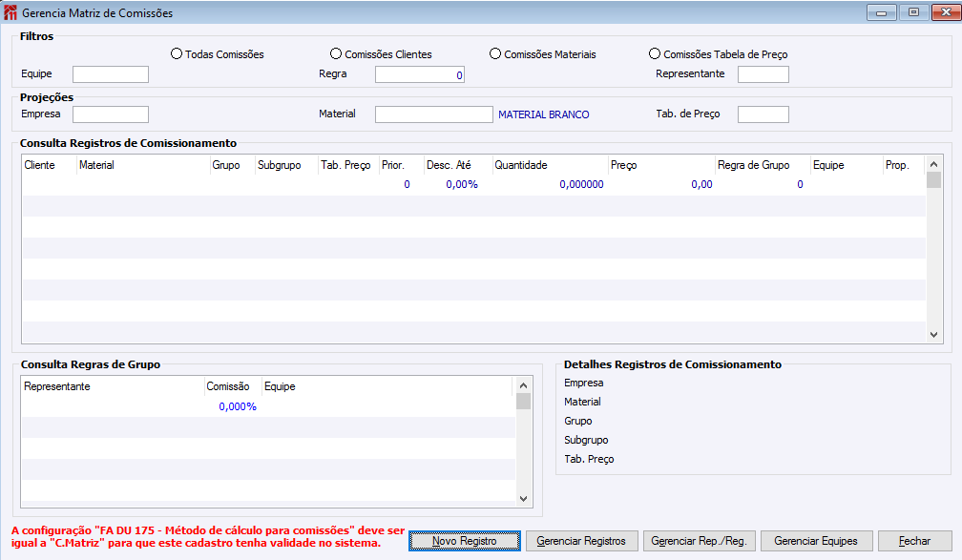The image size is (962, 560).
Task: Click the 0,000% Comissão cell
Action: point(238,406)
